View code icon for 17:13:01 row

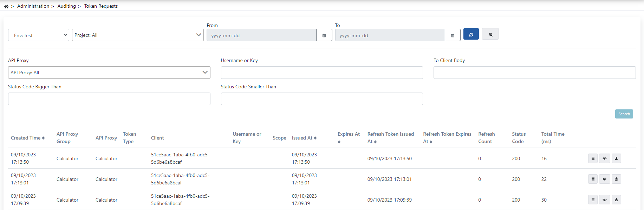click(604, 179)
